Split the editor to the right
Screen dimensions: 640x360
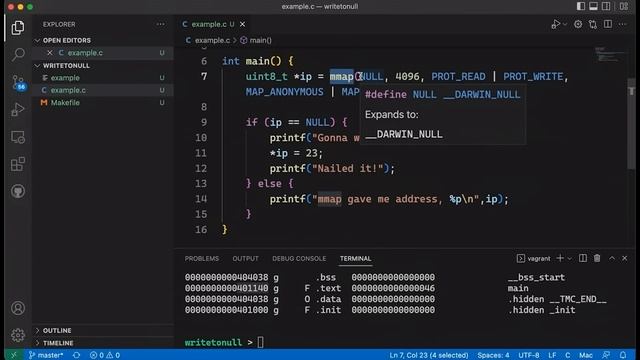(x=608, y=24)
